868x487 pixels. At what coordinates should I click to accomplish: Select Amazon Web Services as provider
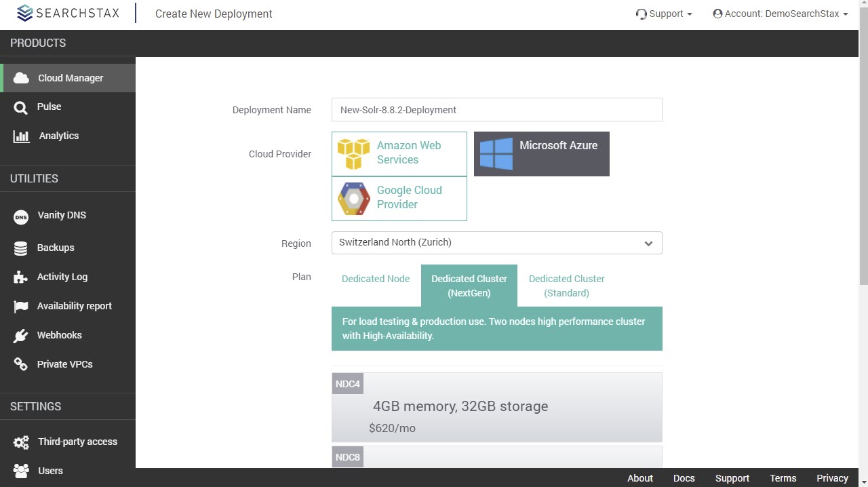(x=399, y=154)
